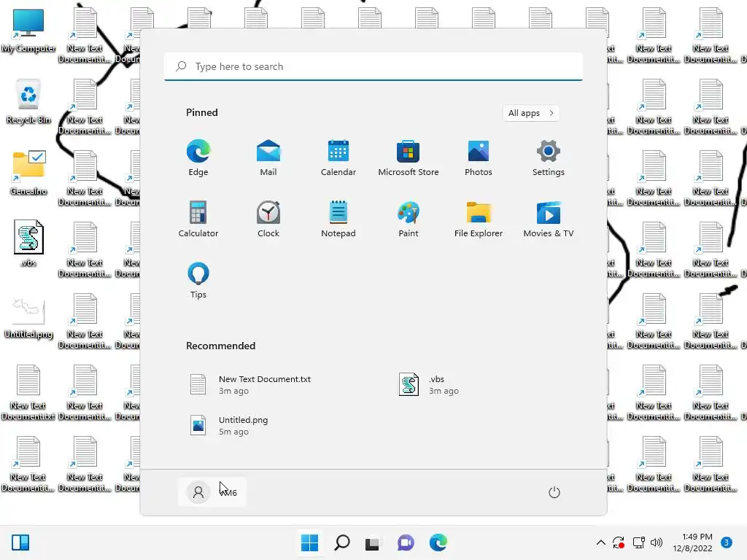Open the clock showing 1:49 PM

pyautogui.click(x=692, y=542)
